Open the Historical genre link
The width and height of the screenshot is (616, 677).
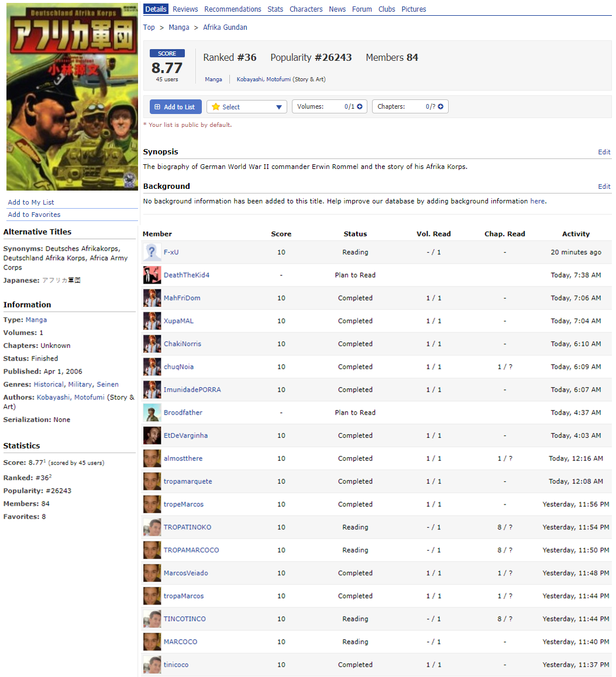49,384
